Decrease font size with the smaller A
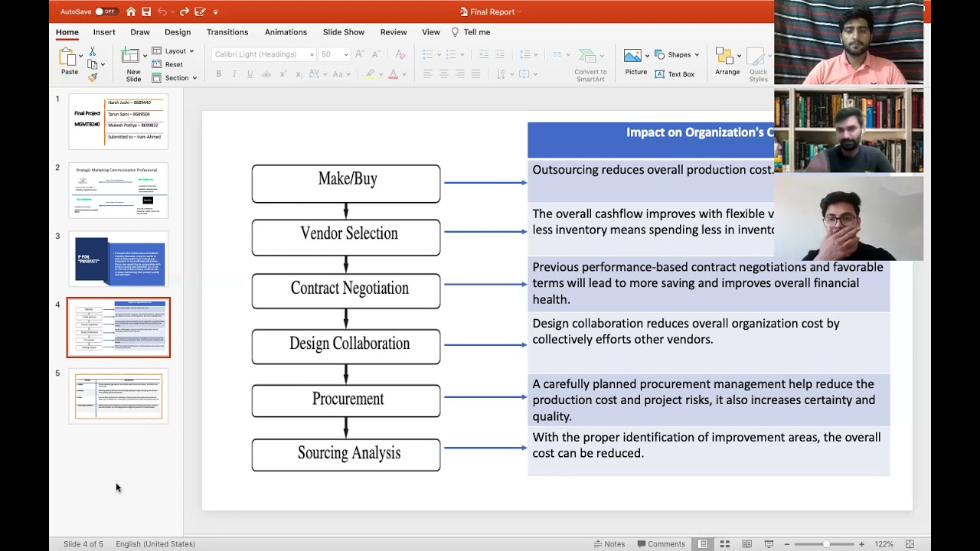This screenshot has width=980, height=551. (x=376, y=54)
